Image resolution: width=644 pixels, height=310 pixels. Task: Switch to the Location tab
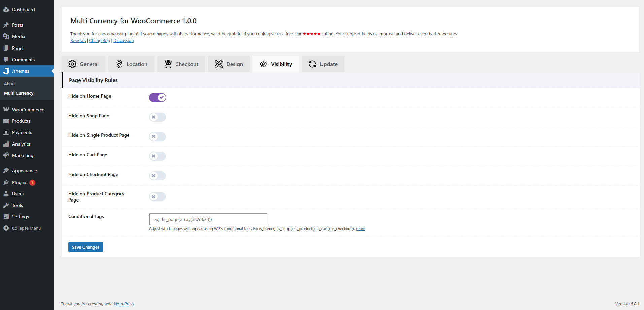pyautogui.click(x=131, y=64)
